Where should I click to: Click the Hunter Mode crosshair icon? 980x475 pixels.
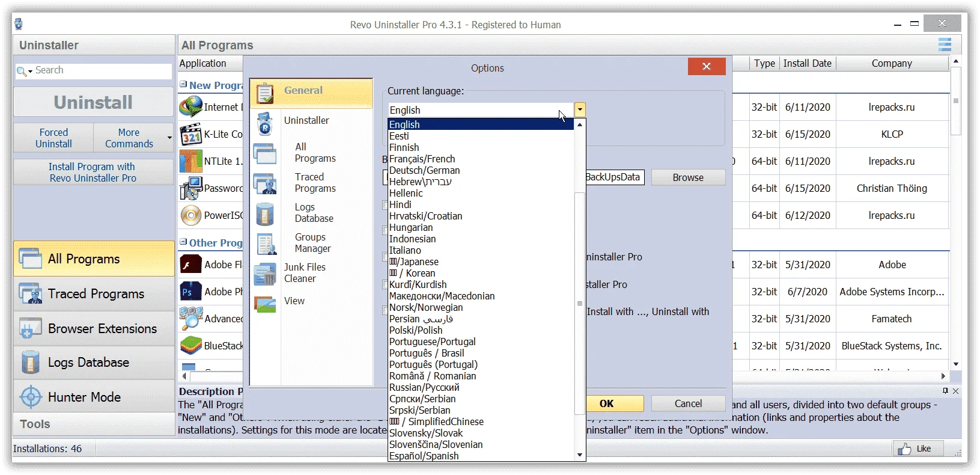(30, 397)
